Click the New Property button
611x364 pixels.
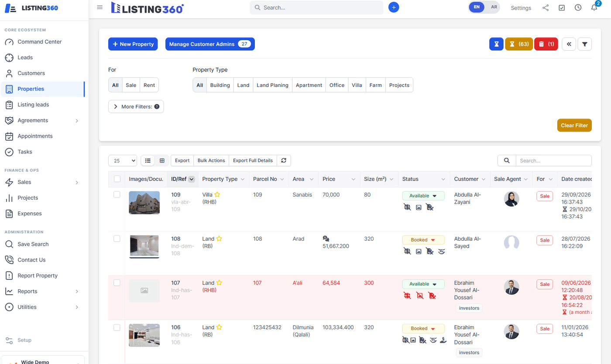click(x=133, y=44)
